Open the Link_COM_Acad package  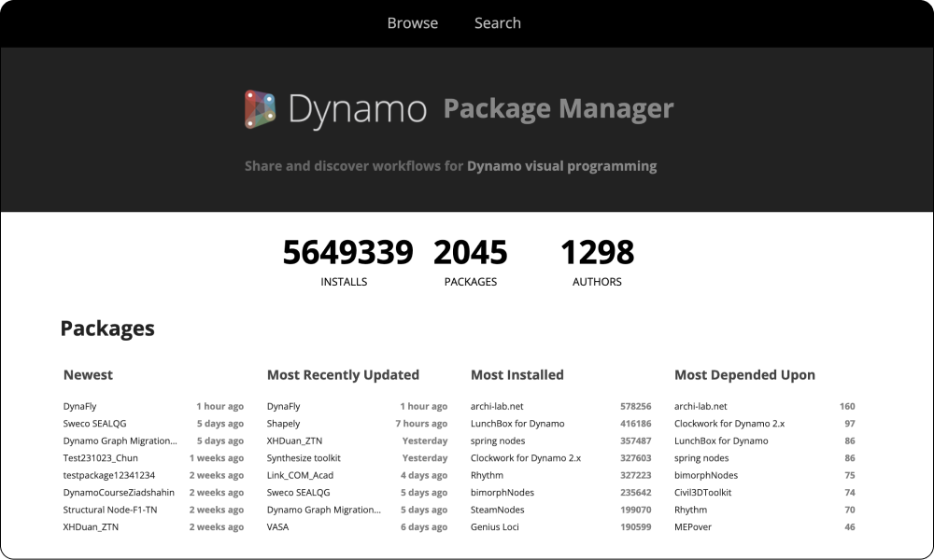point(301,475)
